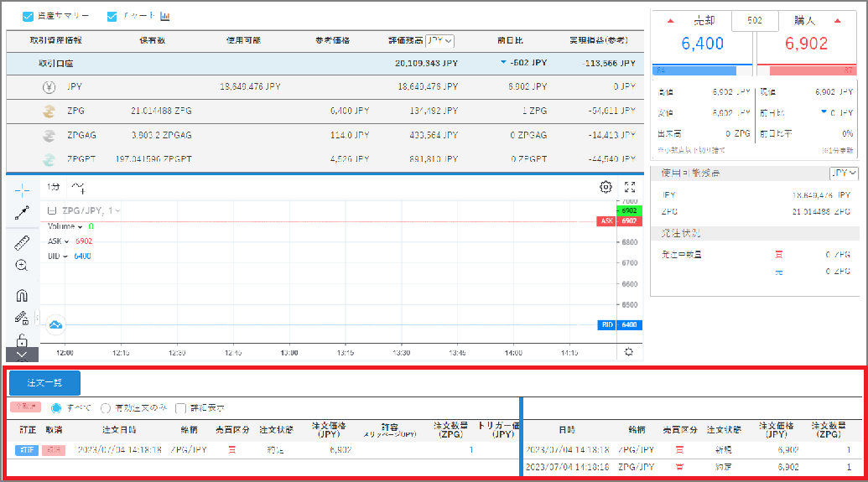868x482 pixels.
Task: Select the zoom in tool
Action: coord(22,266)
